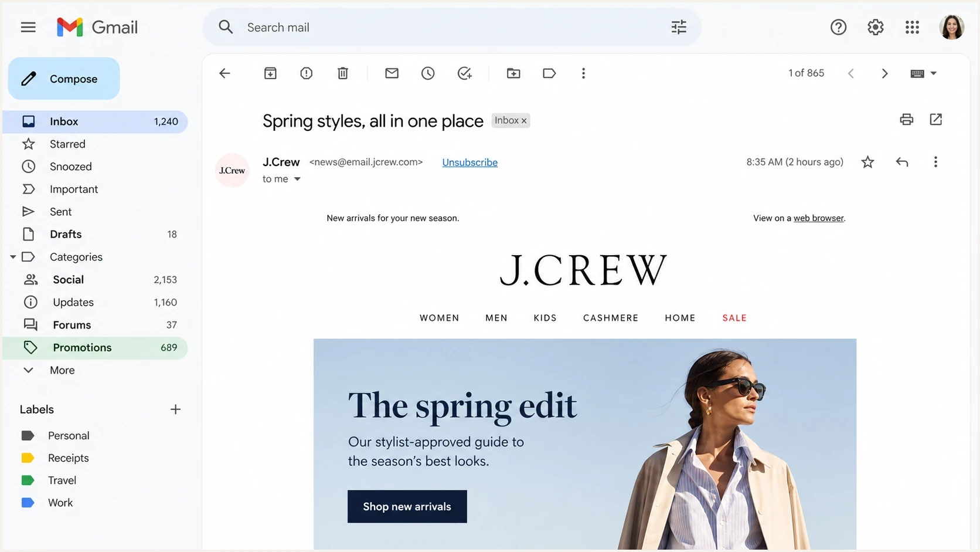980x552 pixels.
Task: Go to the older email
Action: tap(885, 73)
